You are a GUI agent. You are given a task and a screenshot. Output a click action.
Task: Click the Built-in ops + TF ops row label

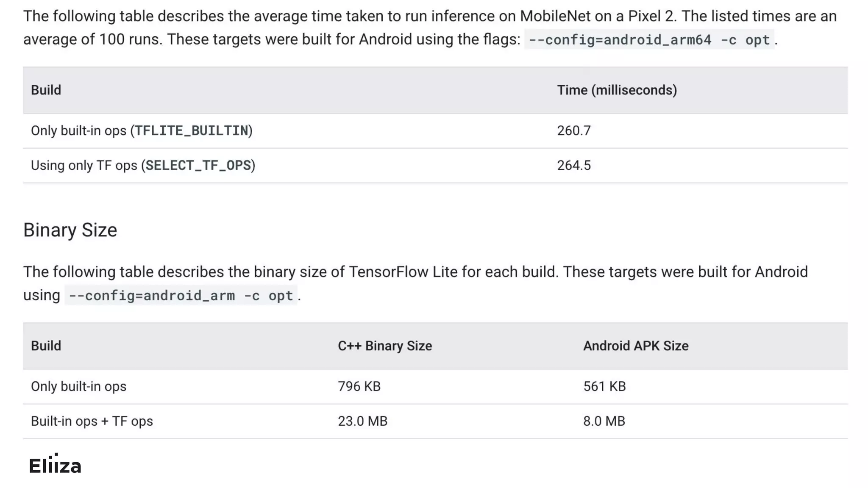[x=92, y=421]
